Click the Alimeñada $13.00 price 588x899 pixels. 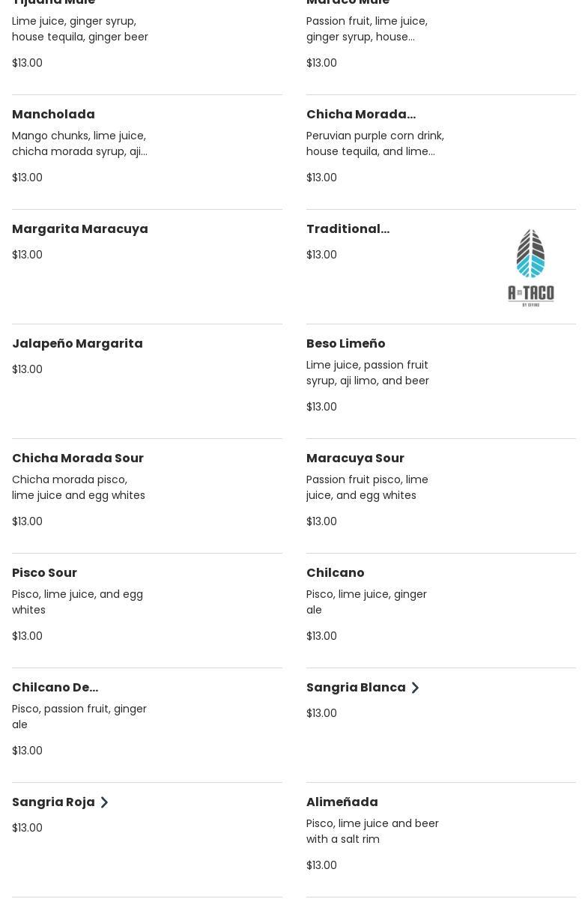pyautogui.click(x=321, y=865)
